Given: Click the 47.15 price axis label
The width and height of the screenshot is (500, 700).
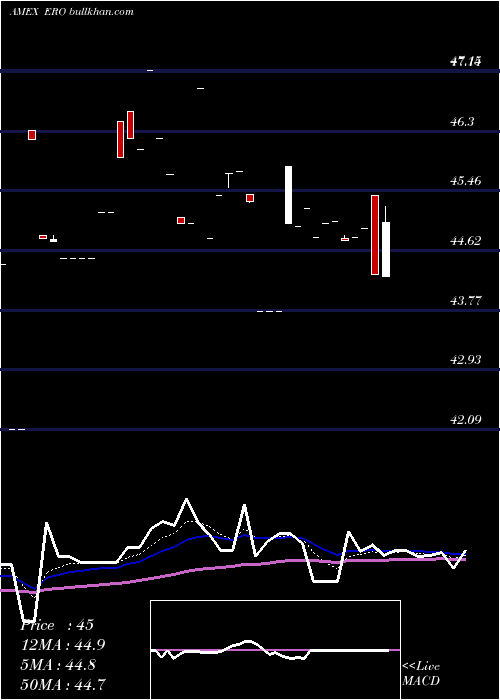Looking at the screenshot, I should [x=466, y=62].
